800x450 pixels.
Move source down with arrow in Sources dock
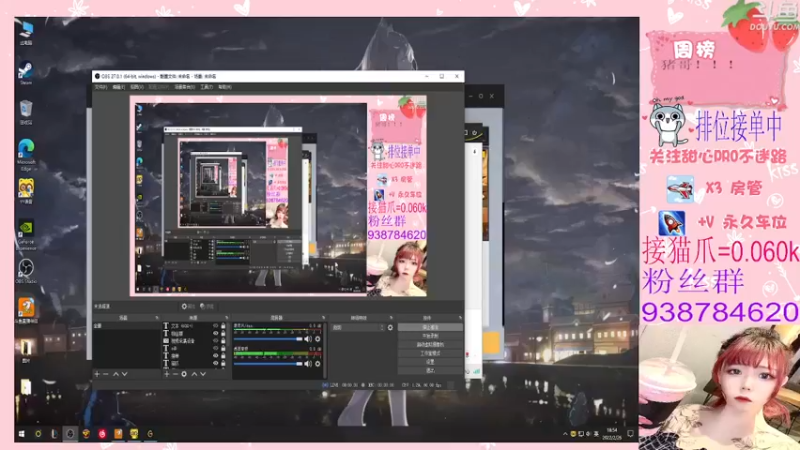pyautogui.click(x=203, y=374)
